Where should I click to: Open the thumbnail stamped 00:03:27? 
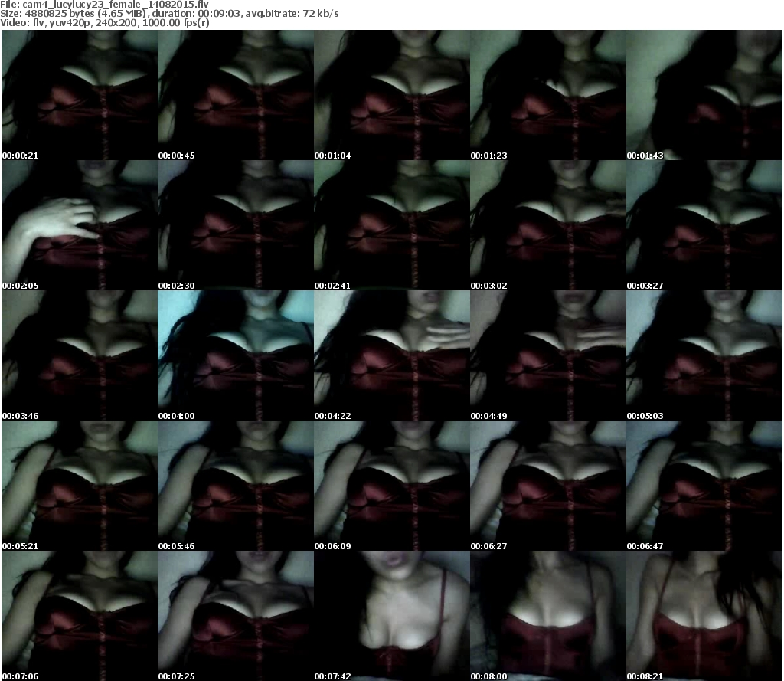[704, 225]
